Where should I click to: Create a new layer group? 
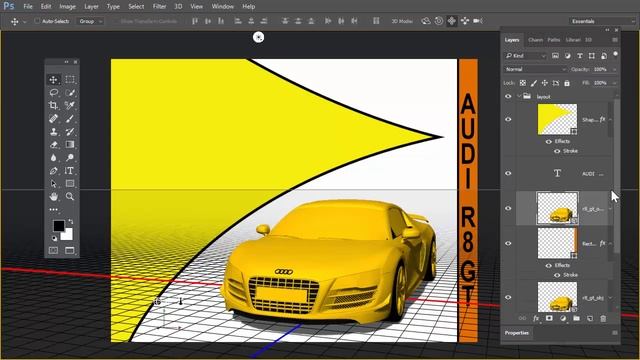pyautogui.click(x=576, y=318)
